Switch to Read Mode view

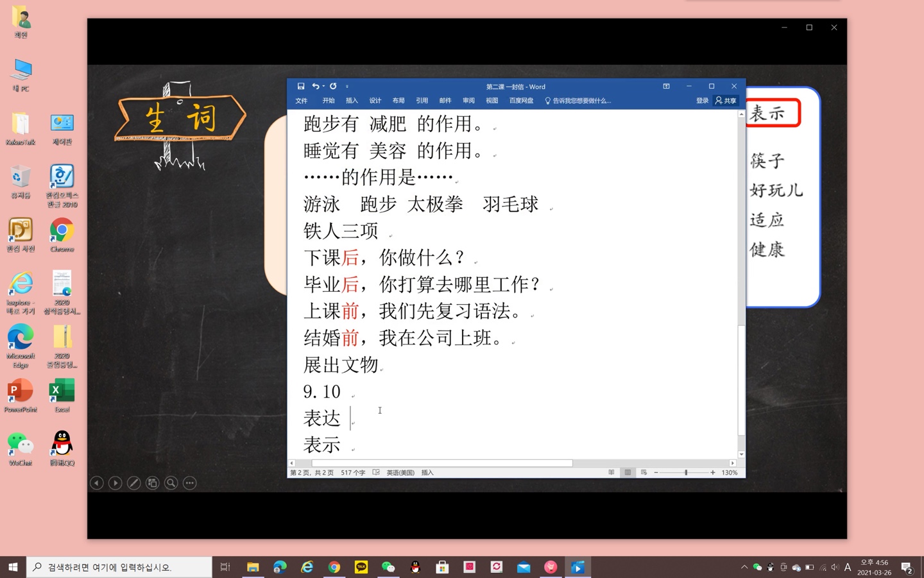[x=611, y=473]
